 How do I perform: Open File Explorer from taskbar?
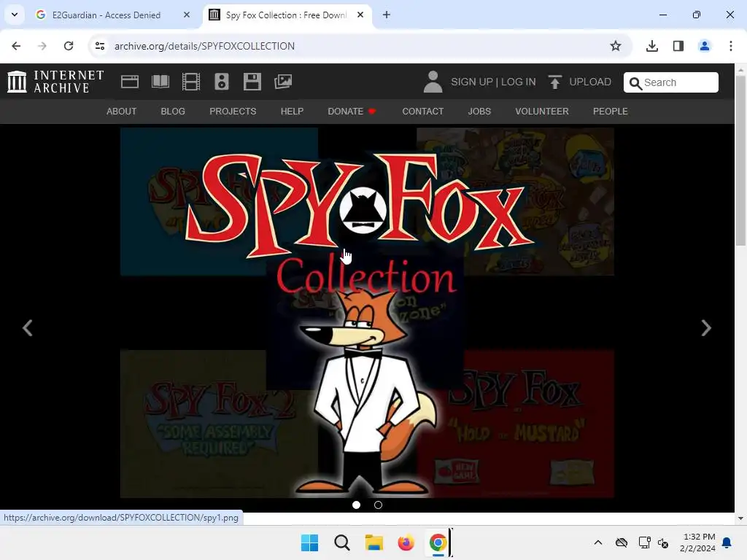coord(374,542)
